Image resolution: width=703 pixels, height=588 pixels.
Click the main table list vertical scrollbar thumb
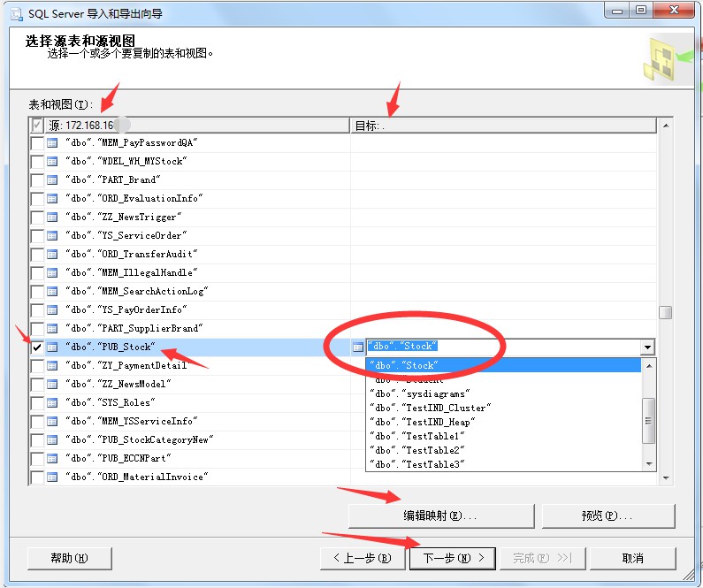(x=665, y=312)
